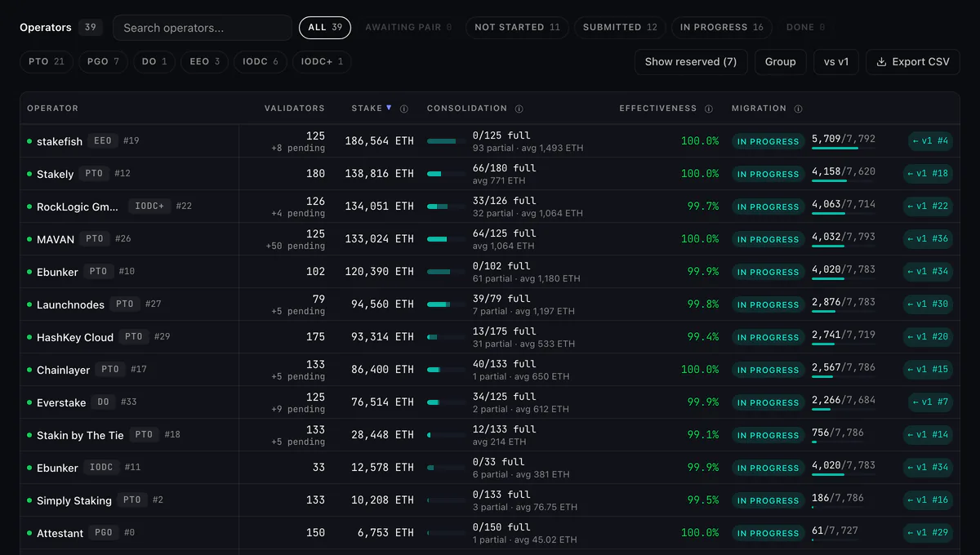980x555 pixels.
Task: Sort by the Effectiveness column header
Action: click(x=658, y=109)
